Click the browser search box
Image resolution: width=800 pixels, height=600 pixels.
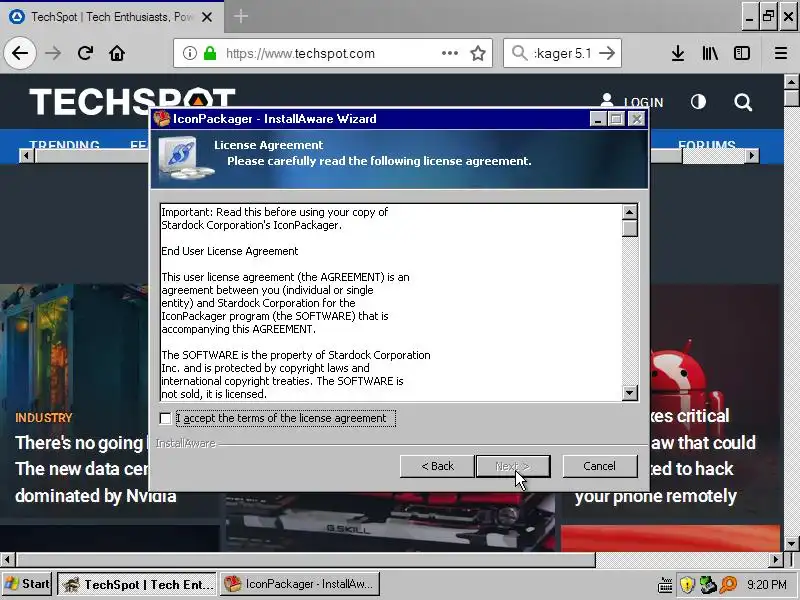click(562, 53)
